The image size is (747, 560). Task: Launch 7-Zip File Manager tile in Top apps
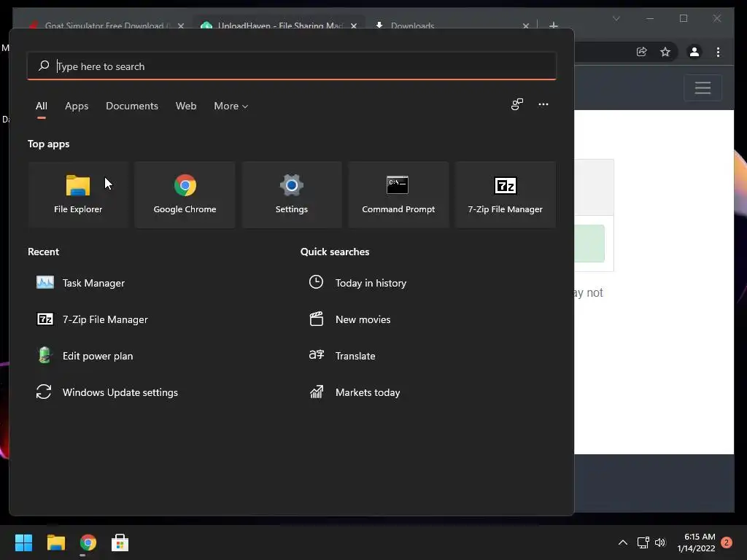(505, 194)
